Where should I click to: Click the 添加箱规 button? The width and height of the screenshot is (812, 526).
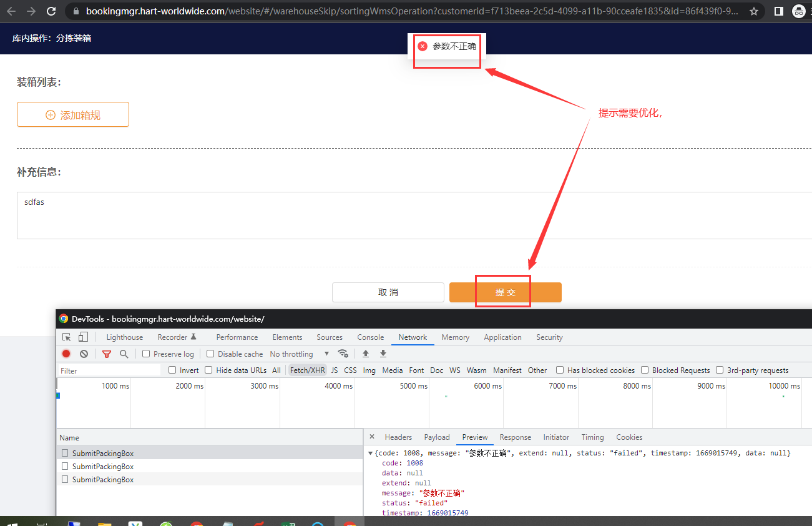(x=73, y=115)
